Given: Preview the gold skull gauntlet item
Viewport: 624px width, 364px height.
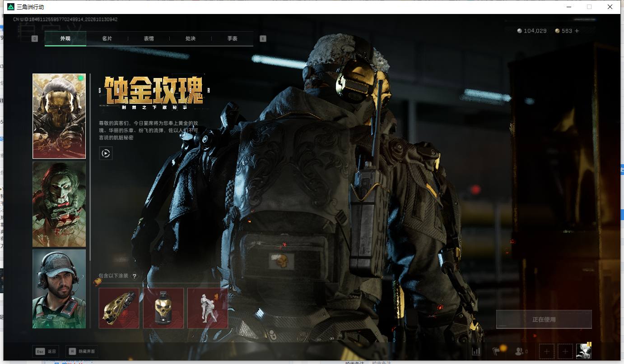Looking at the screenshot, I should [x=119, y=308].
